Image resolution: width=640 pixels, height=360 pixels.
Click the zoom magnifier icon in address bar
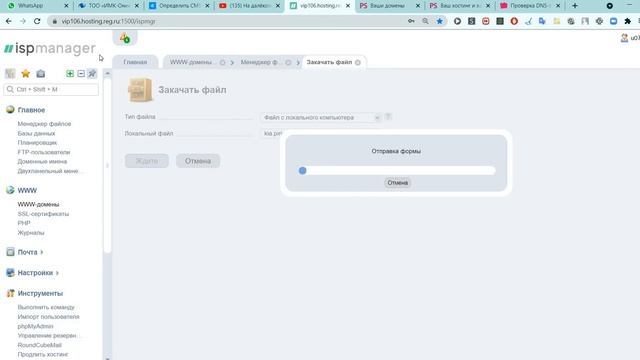point(425,21)
